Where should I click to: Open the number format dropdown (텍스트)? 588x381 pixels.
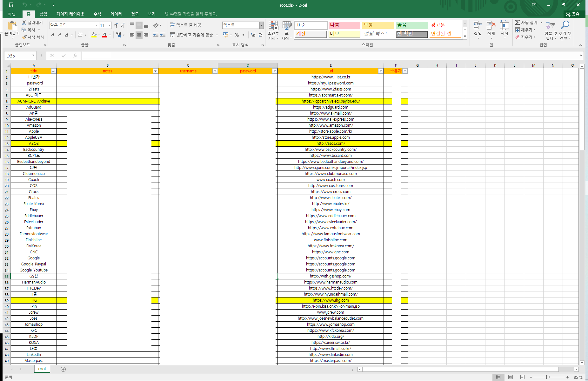click(x=262, y=25)
